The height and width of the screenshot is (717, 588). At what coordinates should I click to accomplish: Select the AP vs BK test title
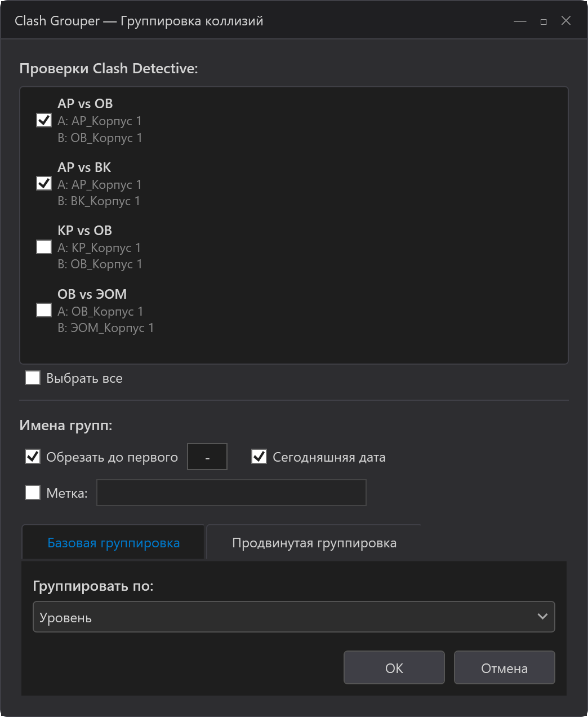pyautogui.click(x=84, y=167)
